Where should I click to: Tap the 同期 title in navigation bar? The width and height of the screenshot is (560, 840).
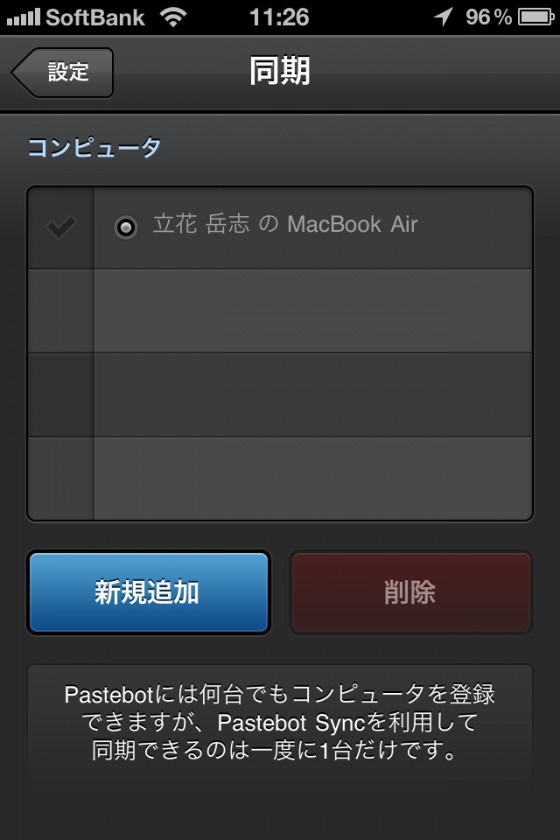point(280,71)
